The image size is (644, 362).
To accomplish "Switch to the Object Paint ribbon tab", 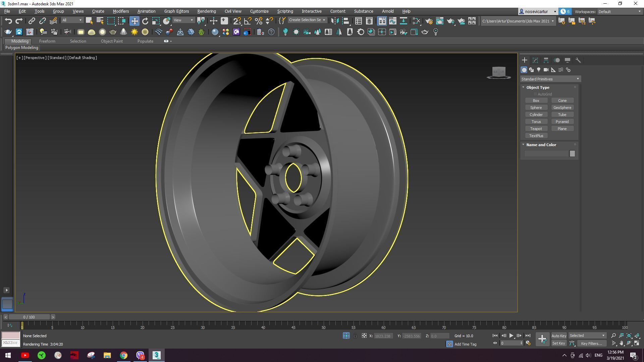I will (112, 41).
